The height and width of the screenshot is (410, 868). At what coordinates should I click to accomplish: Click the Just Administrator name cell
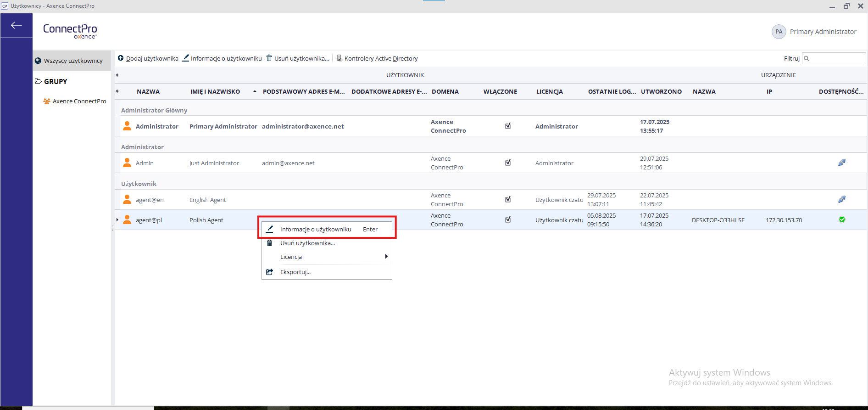pos(214,163)
